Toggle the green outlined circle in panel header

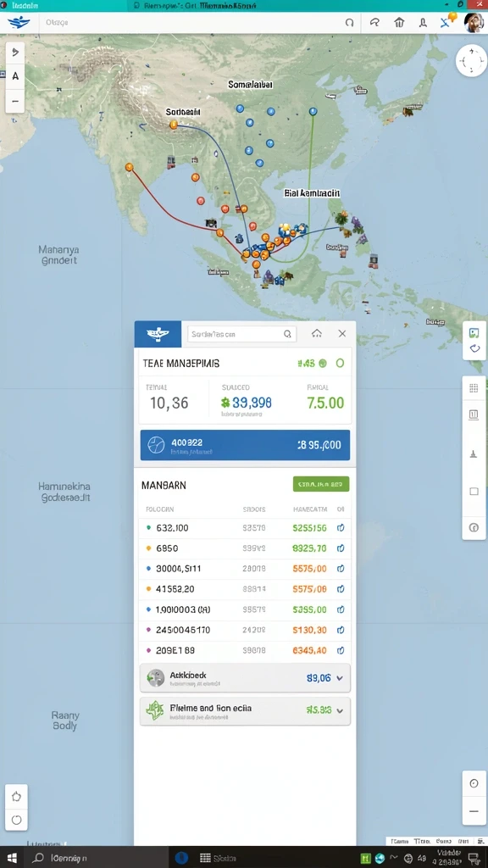click(x=341, y=363)
